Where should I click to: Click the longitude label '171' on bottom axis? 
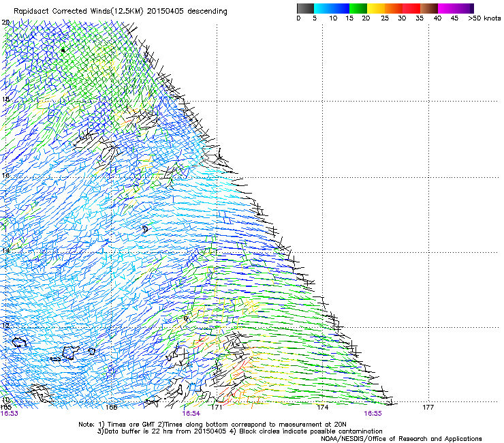point(217,408)
